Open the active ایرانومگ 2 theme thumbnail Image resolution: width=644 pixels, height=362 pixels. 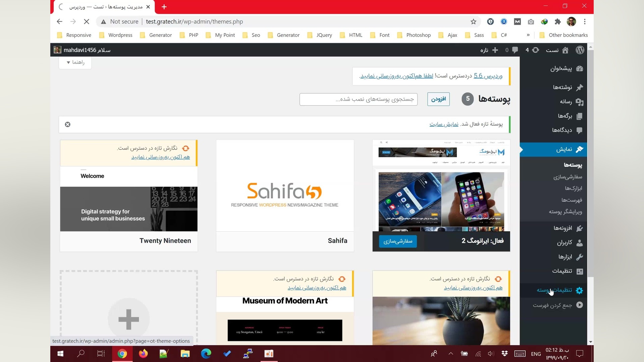pyautogui.click(x=441, y=186)
